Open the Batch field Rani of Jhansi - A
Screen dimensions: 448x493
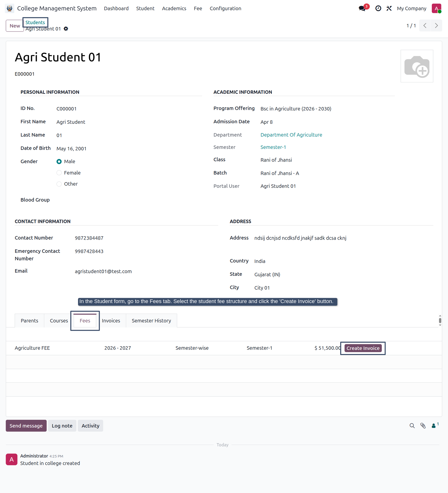click(x=327, y=173)
